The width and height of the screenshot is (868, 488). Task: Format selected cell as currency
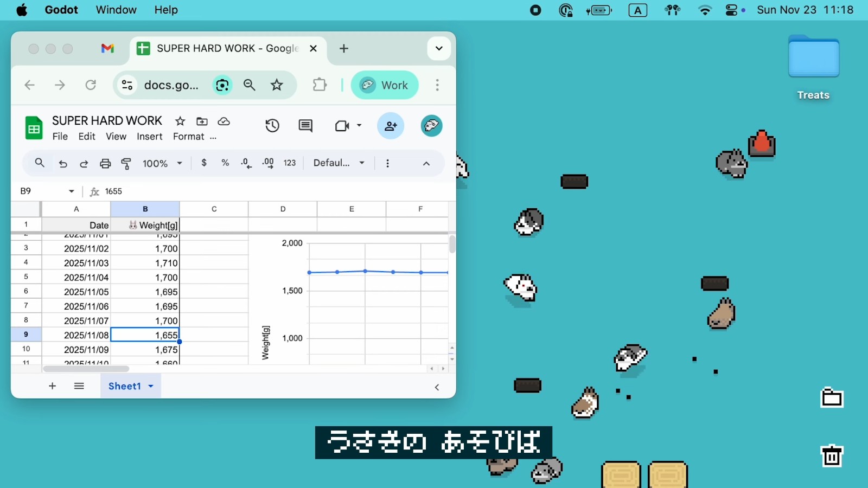pos(204,163)
